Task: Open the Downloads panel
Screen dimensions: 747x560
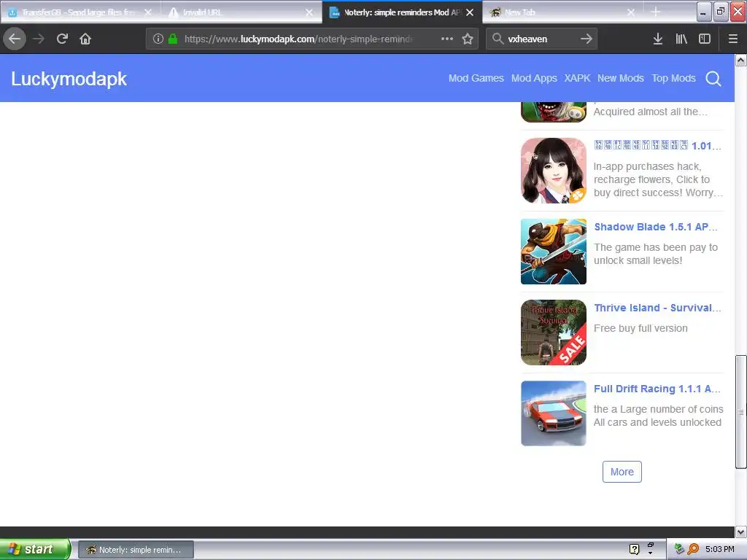Action: coord(658,39)
